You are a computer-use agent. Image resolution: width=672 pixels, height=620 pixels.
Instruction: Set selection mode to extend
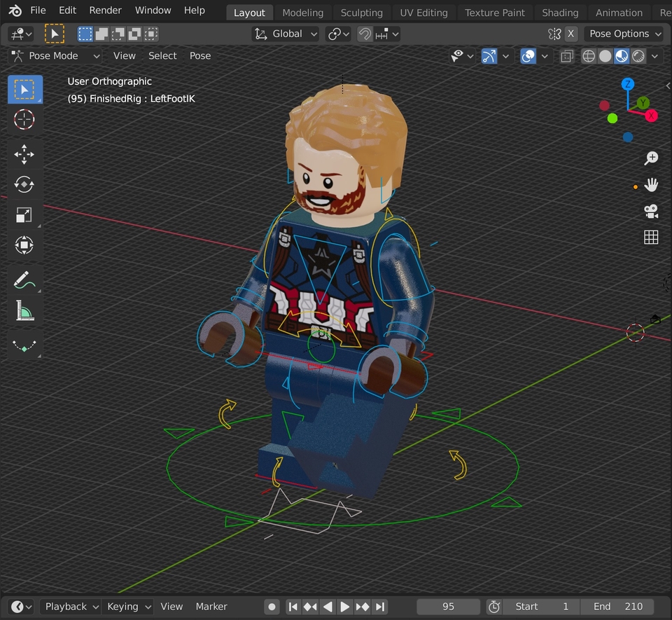coord(101,34)
